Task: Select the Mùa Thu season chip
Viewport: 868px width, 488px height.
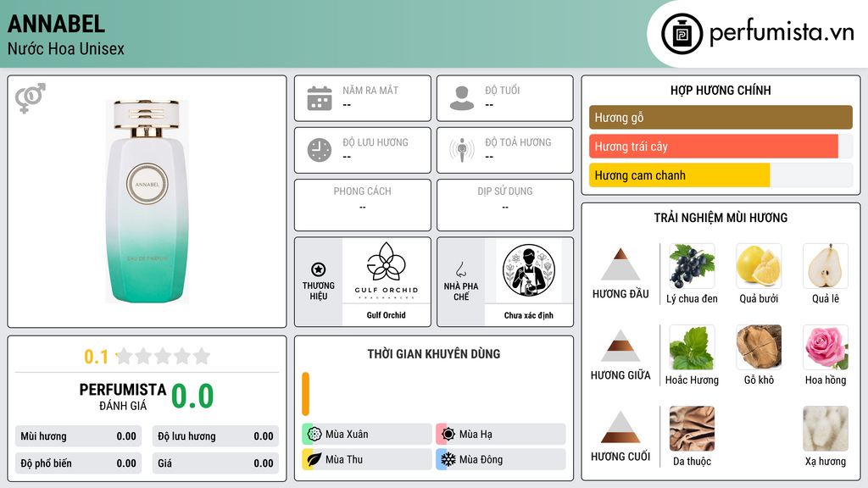Action: click(367, 459)
